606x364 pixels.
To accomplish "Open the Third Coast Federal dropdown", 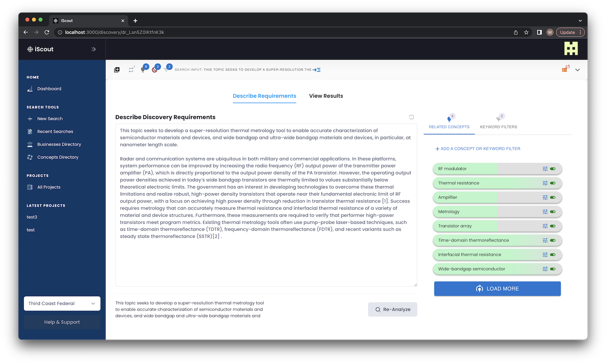I will [x=62, y=304].
